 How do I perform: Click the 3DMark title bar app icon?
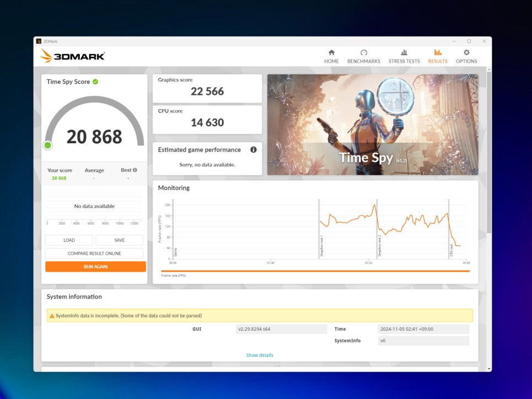click(x=39, y=41)
